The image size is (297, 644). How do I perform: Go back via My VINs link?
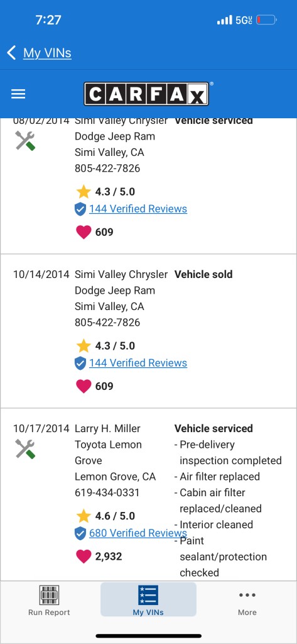(x=47, y=53)
